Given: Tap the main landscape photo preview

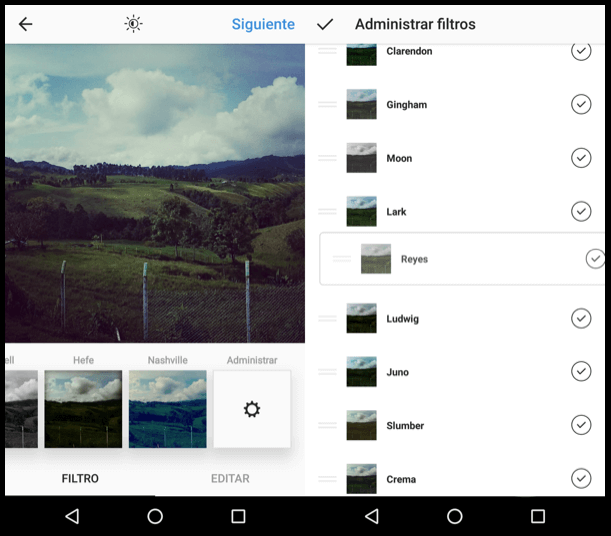Looking at the screenshot, I should coord(155,193).
